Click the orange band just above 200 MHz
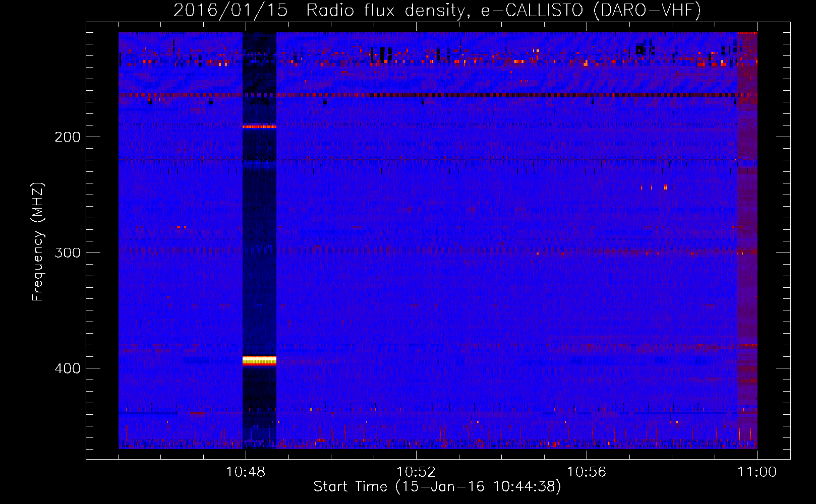The width and height of the screenshot is (816, 504). (259, 127)
